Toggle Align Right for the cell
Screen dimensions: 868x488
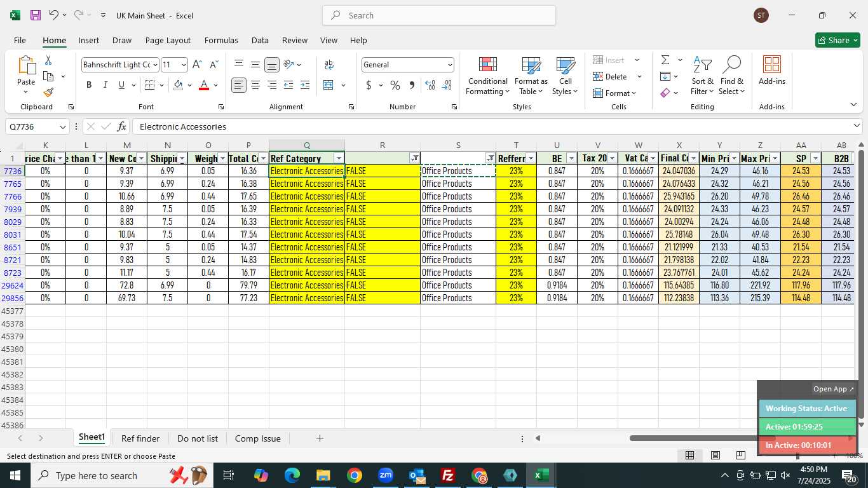click(x=271, y=85)
